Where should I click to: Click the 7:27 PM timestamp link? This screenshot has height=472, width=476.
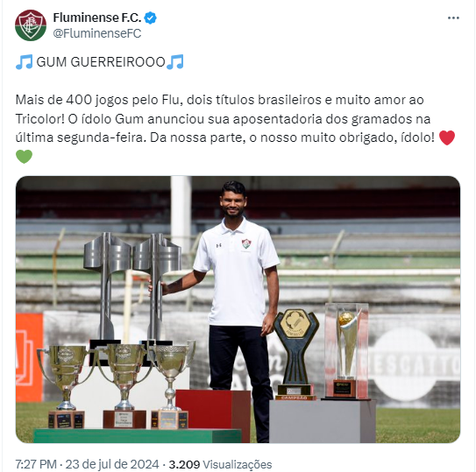36,464
